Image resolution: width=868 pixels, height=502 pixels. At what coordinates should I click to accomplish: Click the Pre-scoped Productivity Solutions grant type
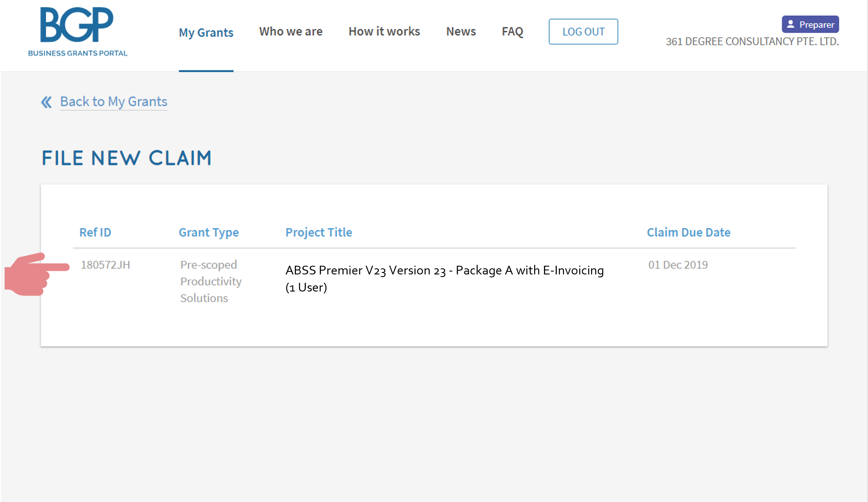tap(211, 281)
